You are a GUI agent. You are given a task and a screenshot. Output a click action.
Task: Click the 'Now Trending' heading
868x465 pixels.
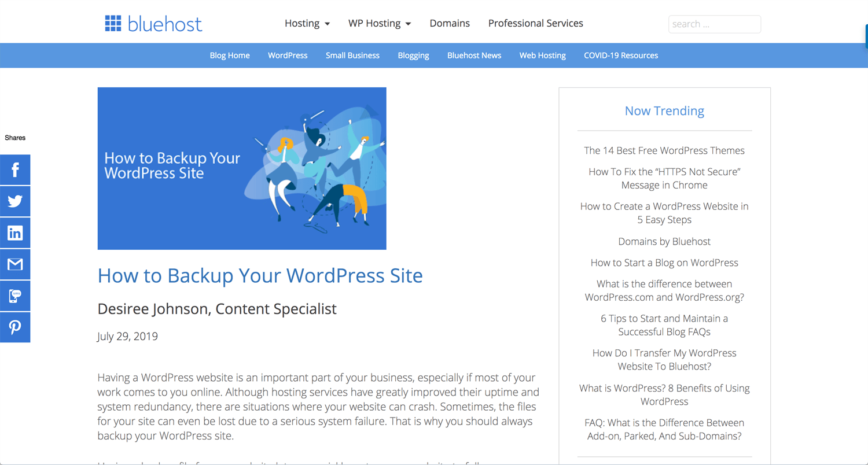pos(664,110)
